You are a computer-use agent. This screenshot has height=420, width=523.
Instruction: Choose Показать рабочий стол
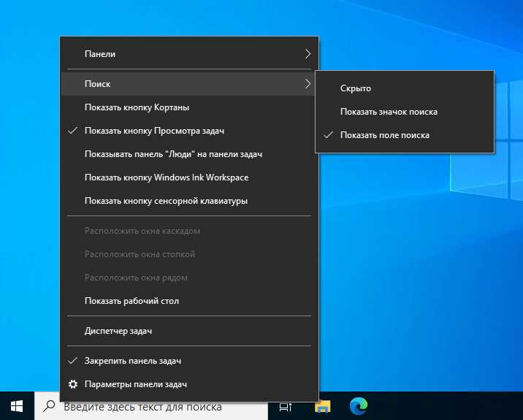[189, 301]
